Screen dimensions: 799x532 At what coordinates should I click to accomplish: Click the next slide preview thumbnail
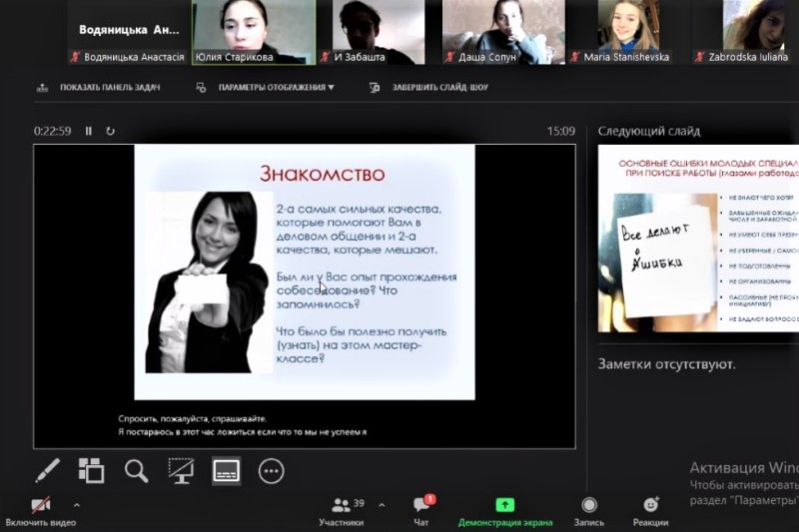pyautogui.click(x=698, y=238)
